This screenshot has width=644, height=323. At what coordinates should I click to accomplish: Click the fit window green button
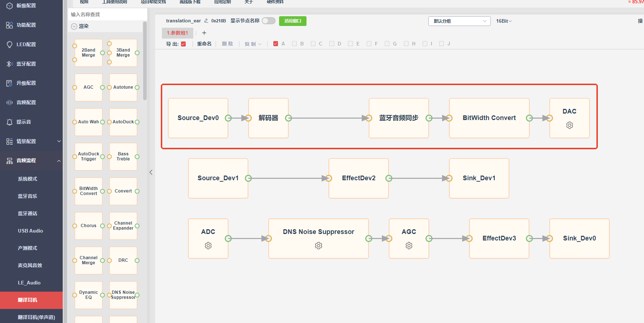coord(292,21)
